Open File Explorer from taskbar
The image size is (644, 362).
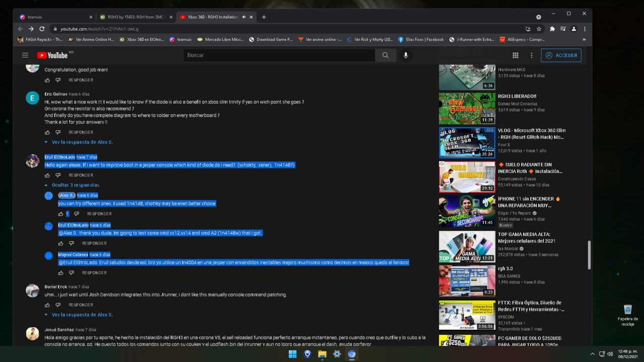322,354
